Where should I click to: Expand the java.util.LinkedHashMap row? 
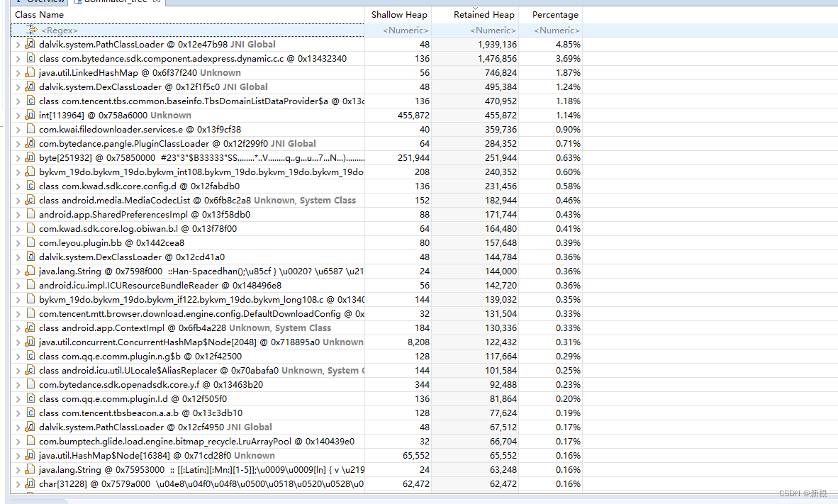(18, 73)
